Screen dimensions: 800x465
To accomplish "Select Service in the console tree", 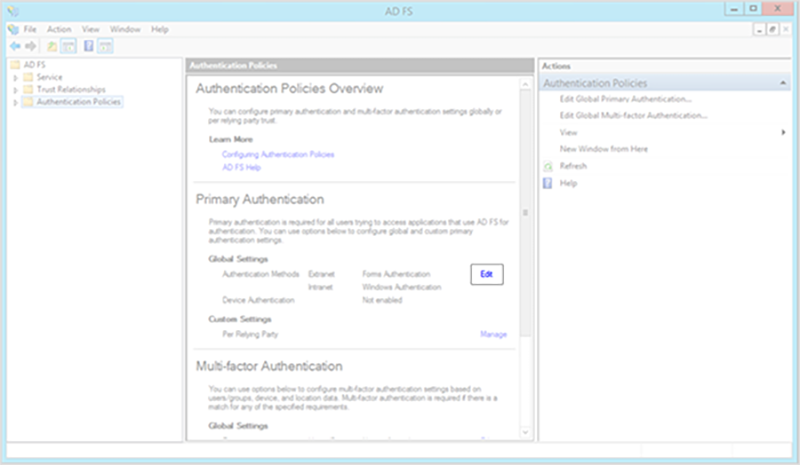I will (x=49, y=77).
